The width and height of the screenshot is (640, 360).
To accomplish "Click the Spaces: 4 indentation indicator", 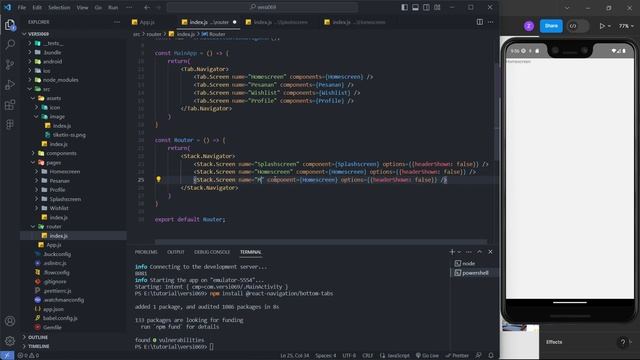I will pos(325,356).
